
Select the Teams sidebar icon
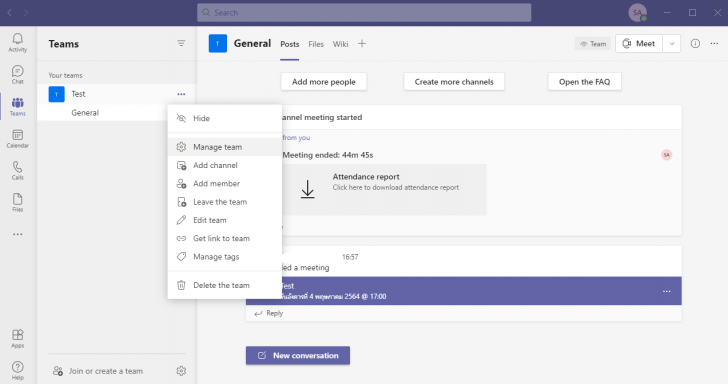[x=18, y=106]
